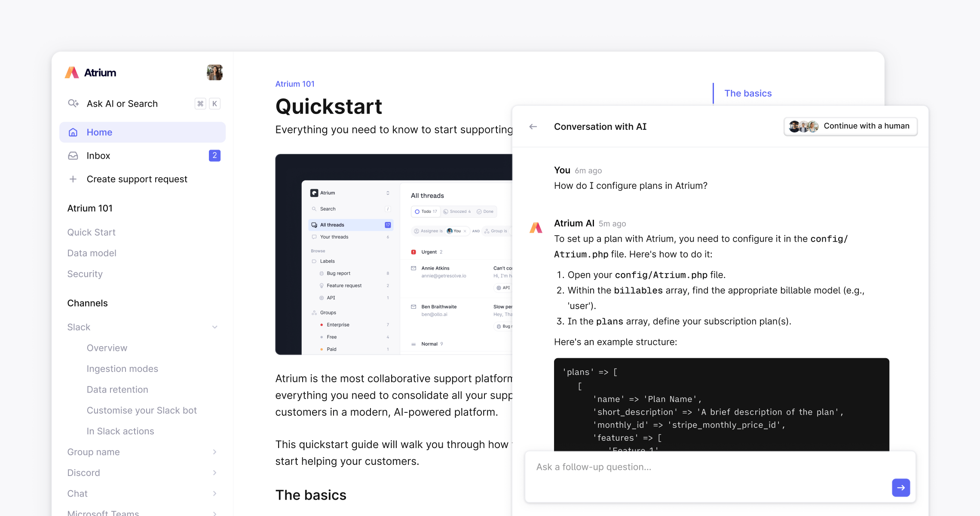Send the follow-up with the arrow button
Screen dimensions: 980x516
pos(901,488)
